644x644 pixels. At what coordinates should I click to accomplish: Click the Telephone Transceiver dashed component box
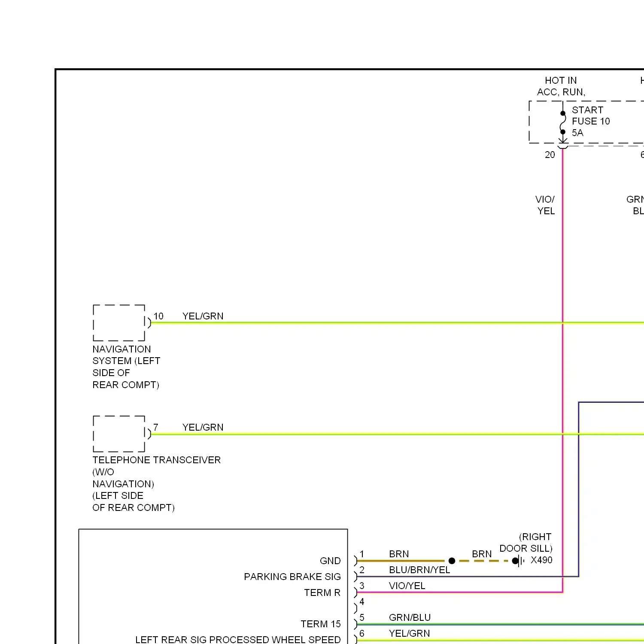point(119,434)
